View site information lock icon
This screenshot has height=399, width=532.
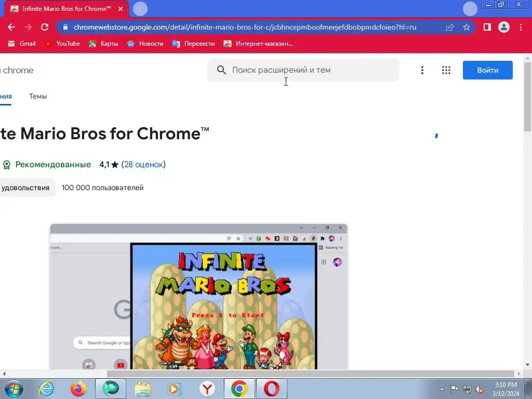click(65, 27)
